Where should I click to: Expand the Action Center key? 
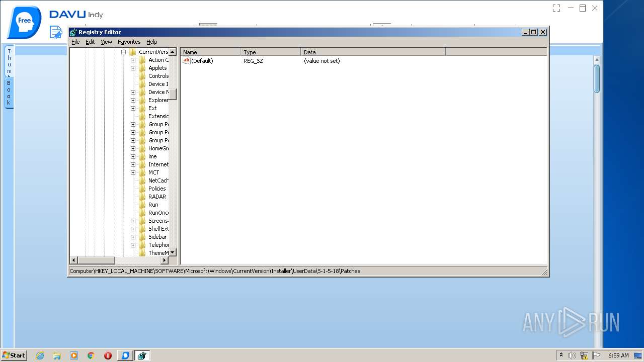coord(133,60)
